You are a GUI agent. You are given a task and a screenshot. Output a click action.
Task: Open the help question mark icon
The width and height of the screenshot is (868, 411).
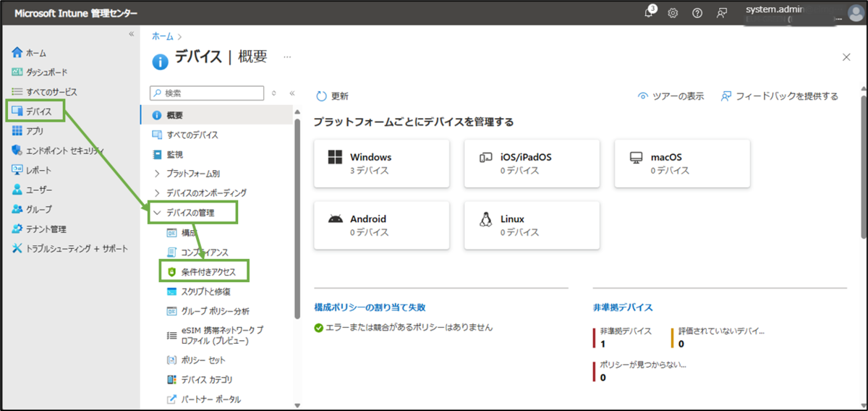coord(697,13)
